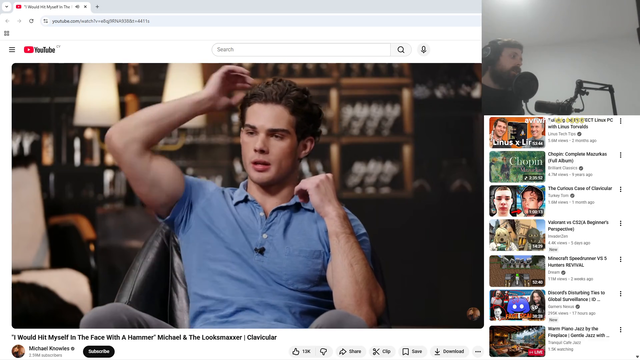Clip the video with scissors button
This screenshot has width=640, height=360.
click(382, 351)
